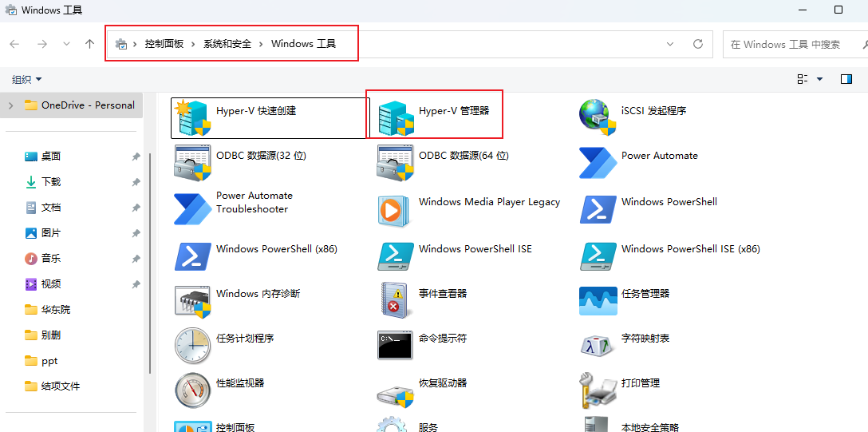868x432 pixels.
Task: Open Windows PowerShell ISE (x86) icon
Action: click(x=598, y=256)
